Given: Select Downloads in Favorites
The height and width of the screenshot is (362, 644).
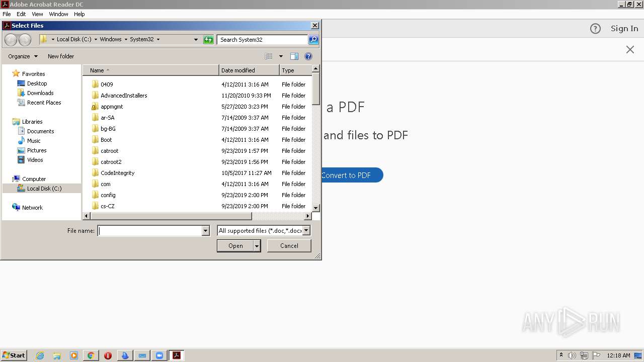Looking at the screenshot, I should [x=40, y=93].
